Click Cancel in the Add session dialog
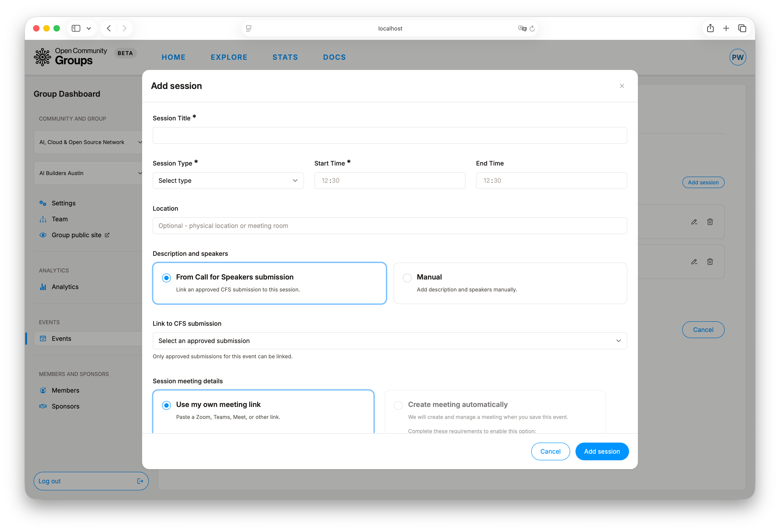The width and height of the screenshot is (780, 532). point(550,451)
